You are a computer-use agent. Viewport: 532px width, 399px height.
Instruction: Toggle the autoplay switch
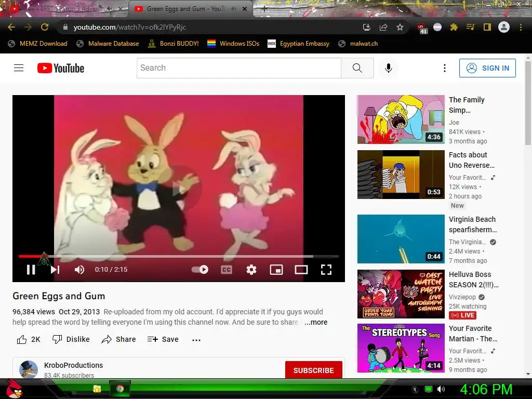point(200,270)
